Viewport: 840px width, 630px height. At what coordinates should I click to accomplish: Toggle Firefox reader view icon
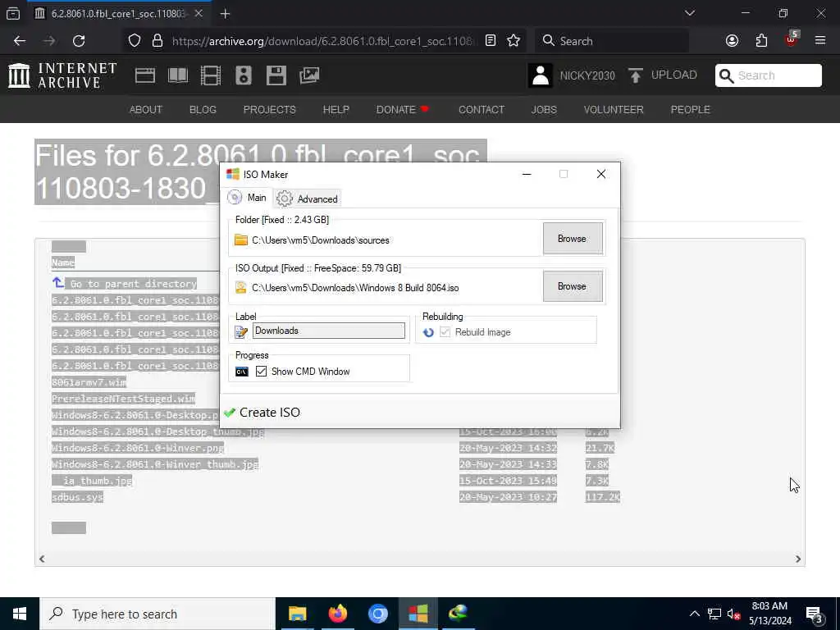click(x=491, y=41)
